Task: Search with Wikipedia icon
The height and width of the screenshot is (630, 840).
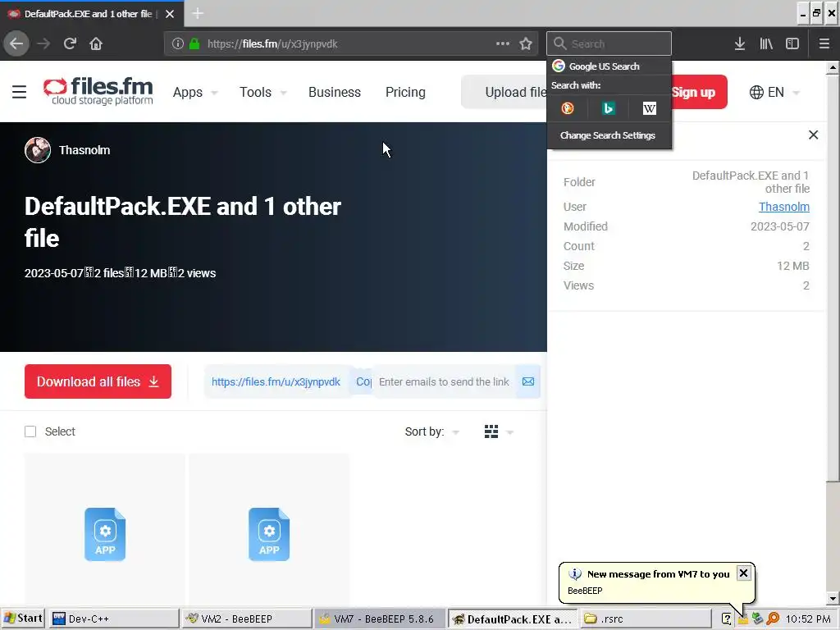Action: [650, 108]
